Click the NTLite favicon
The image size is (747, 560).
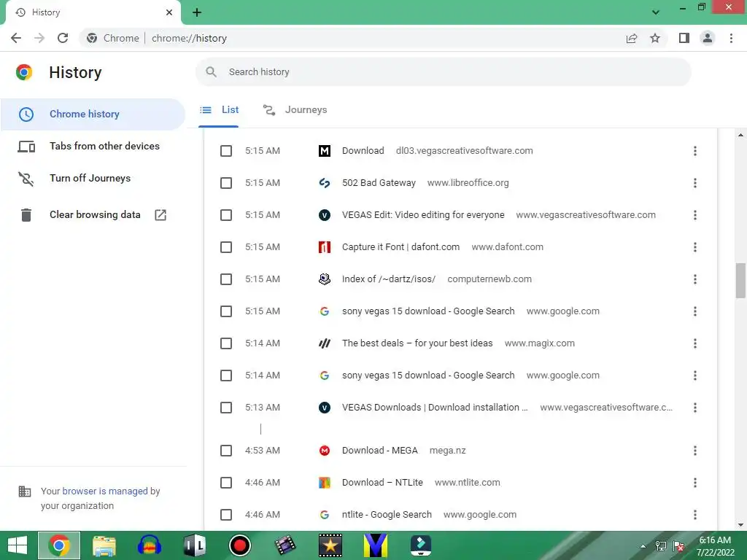325,483
